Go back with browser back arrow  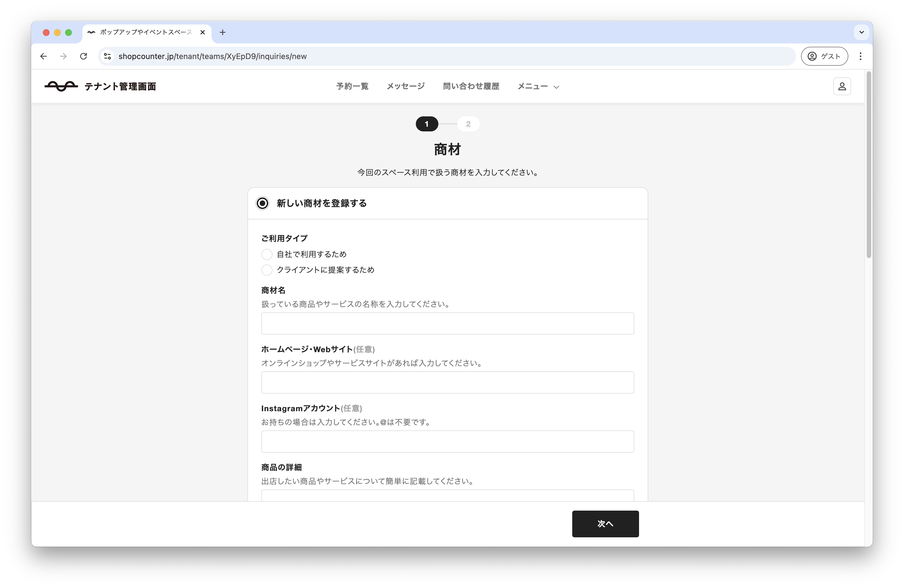coord(44,56)
